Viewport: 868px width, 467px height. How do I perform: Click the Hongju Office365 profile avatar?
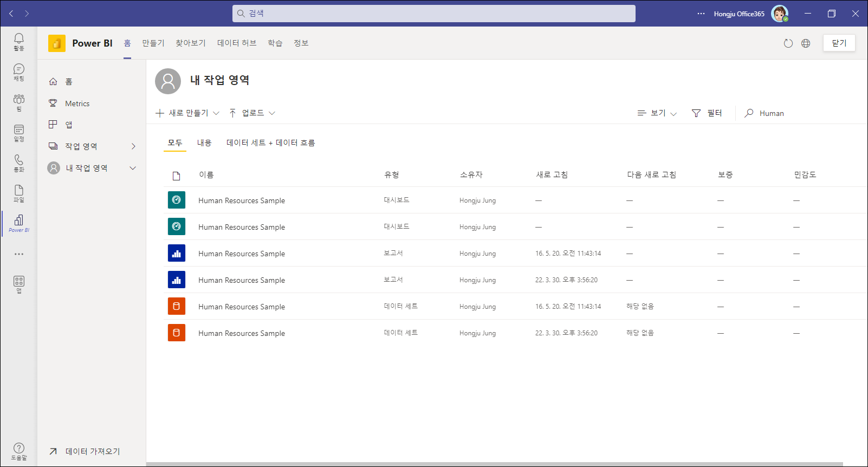(x=780, y=14)
